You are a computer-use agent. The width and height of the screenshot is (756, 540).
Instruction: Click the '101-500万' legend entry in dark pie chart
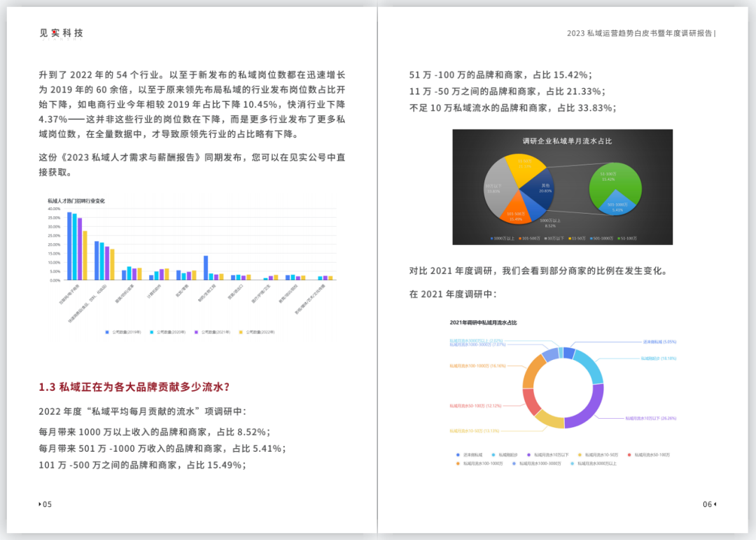(529, 238)
